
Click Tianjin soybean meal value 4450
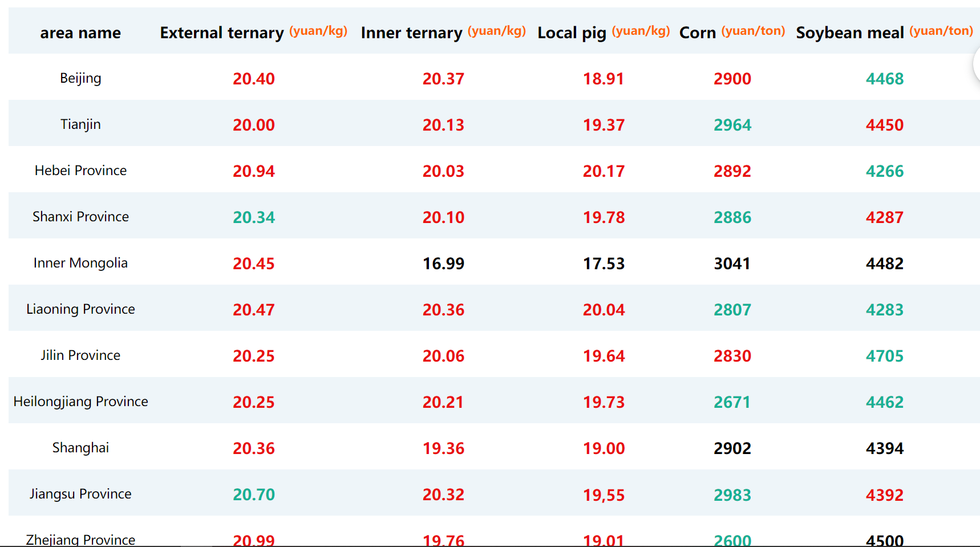click(885, 125)
